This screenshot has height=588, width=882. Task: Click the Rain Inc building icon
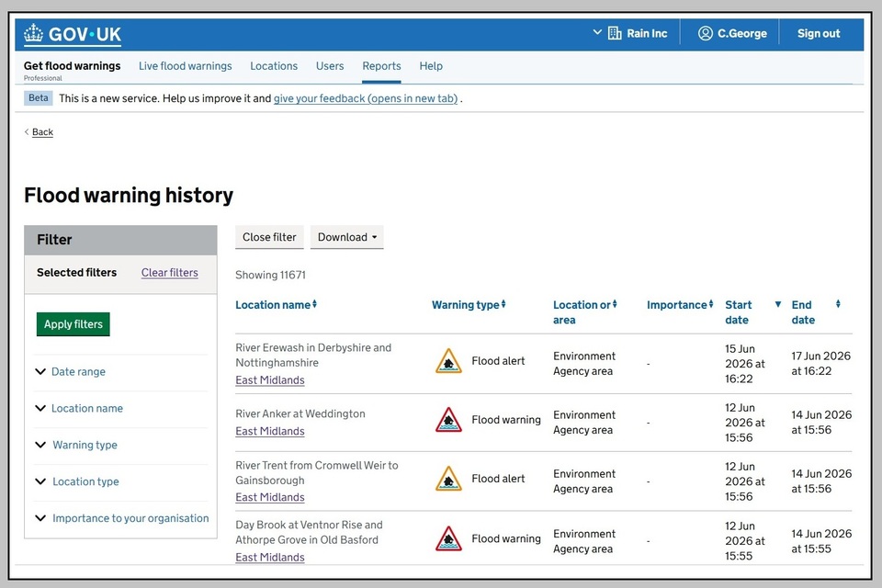(615, 33)
